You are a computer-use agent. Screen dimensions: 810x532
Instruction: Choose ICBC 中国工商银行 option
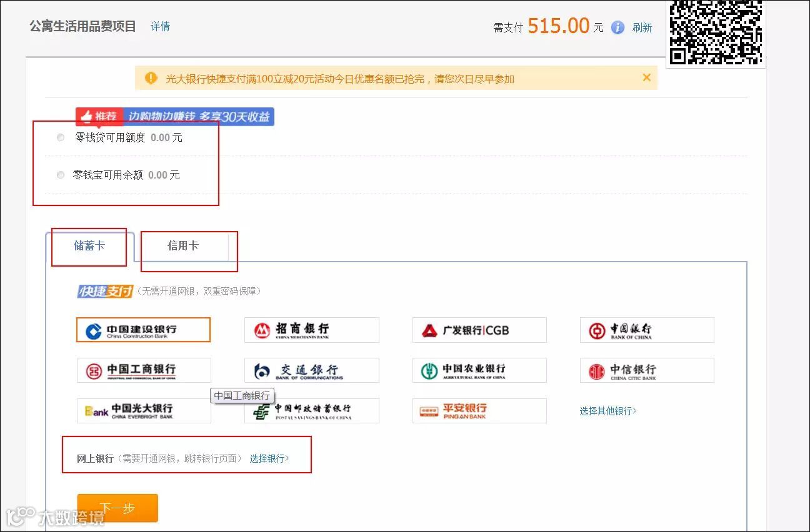tap(143, 370)
